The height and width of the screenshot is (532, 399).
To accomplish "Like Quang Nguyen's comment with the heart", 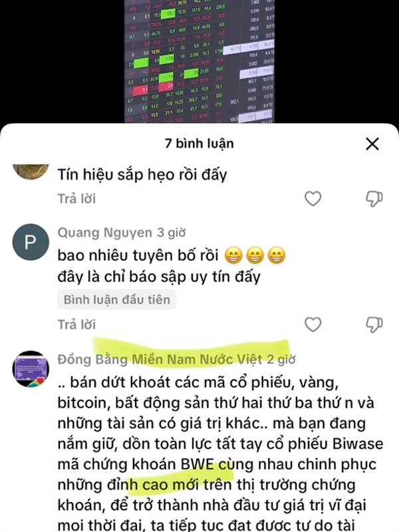I will click(313, 325).
